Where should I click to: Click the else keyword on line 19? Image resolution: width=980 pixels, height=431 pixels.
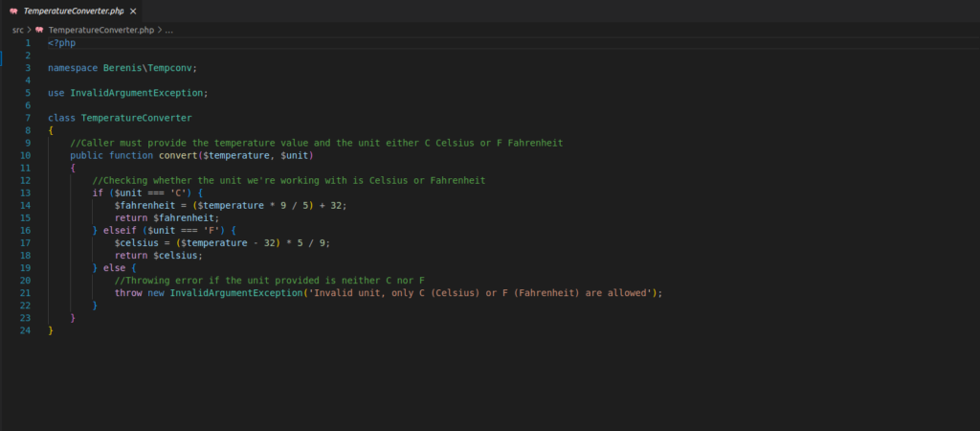pos(115,268)
